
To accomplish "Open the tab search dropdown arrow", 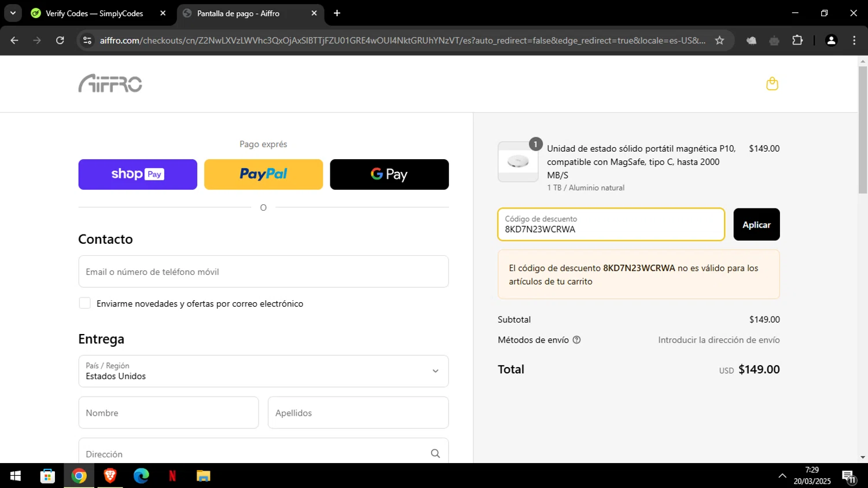I will click(x=13, y=13).
